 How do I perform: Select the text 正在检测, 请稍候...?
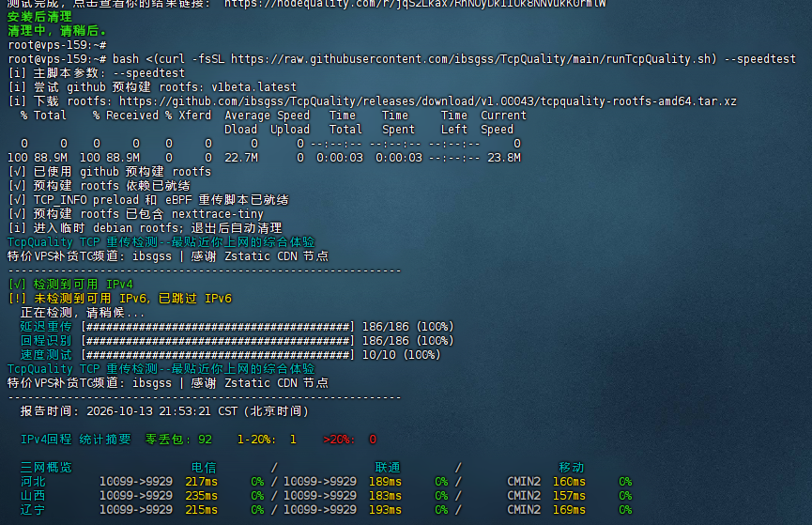pyautogui.click(x=83, y=313)
